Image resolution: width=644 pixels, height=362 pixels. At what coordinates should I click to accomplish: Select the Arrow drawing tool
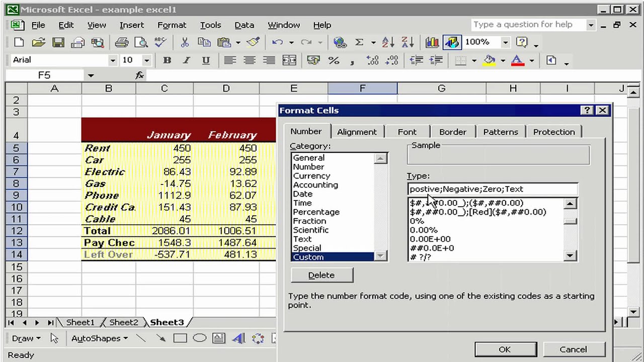tap(161, 338)
